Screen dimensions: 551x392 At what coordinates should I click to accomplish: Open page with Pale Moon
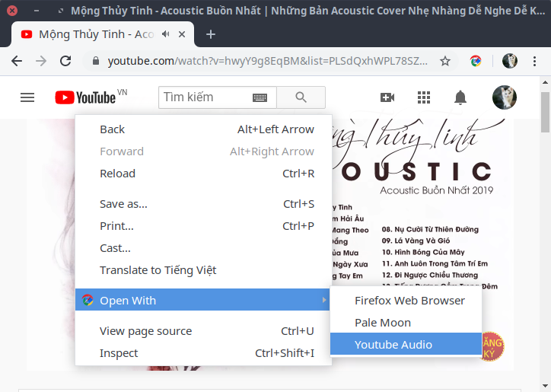406,323
